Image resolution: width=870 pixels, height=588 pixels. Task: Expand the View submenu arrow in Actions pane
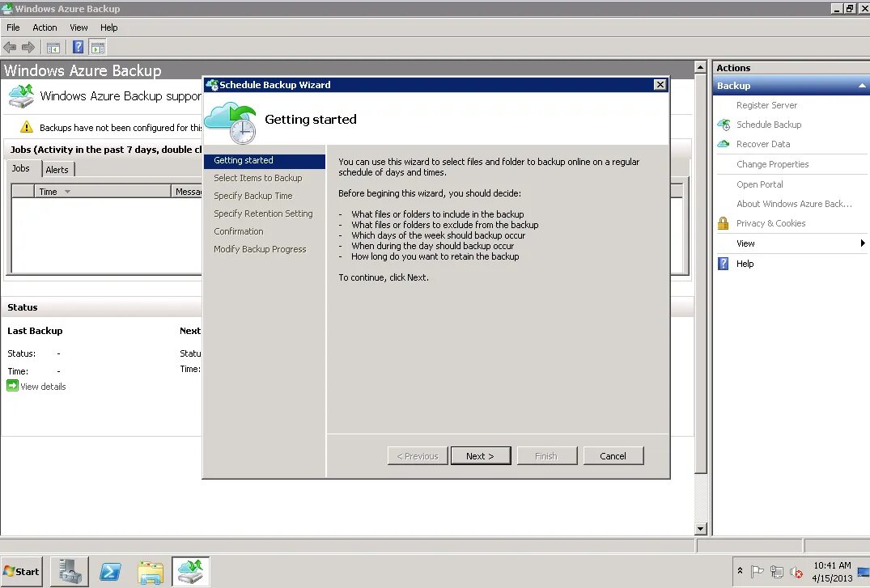tap(861, 243)
